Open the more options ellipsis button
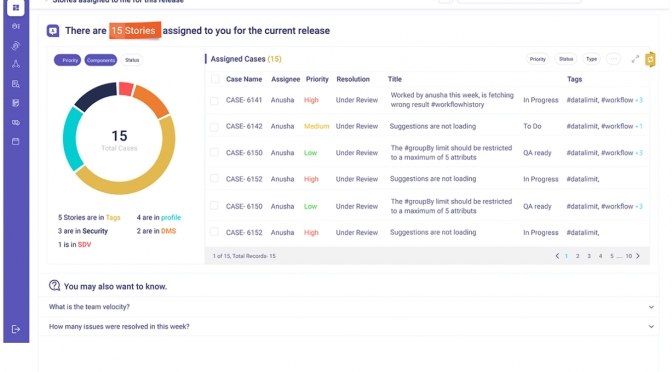Viewport: 672px width, 372px height. tap(614, 59)
